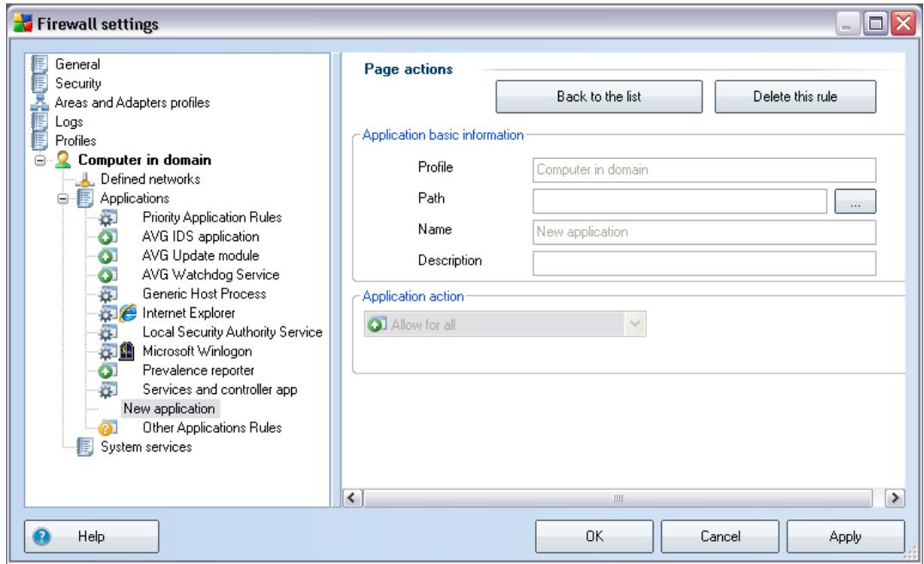
Task: Open Defined networks
Action: 150,179
